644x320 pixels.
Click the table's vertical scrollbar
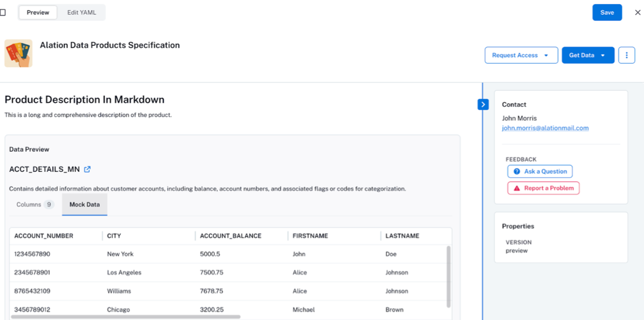coord(448,276)
